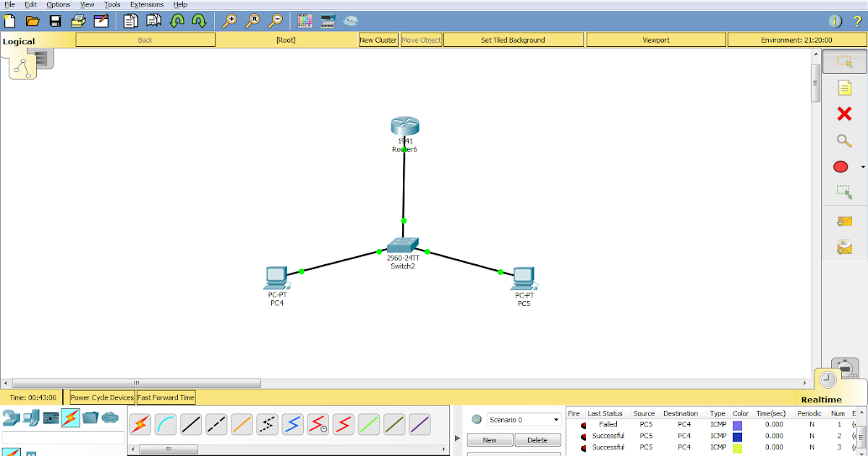868x456 pixels.
Task: Click the Zoom In toolbar icon
Action: [x=231, y=21]
